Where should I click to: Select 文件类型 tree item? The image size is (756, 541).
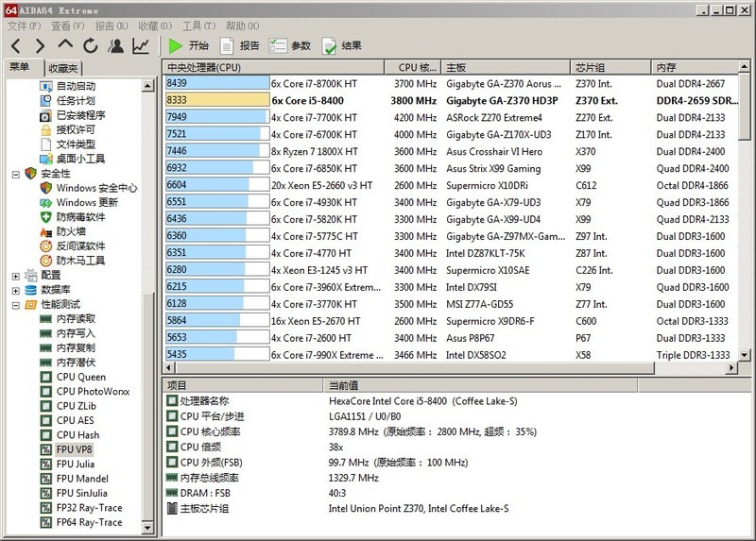pos(76,144)
